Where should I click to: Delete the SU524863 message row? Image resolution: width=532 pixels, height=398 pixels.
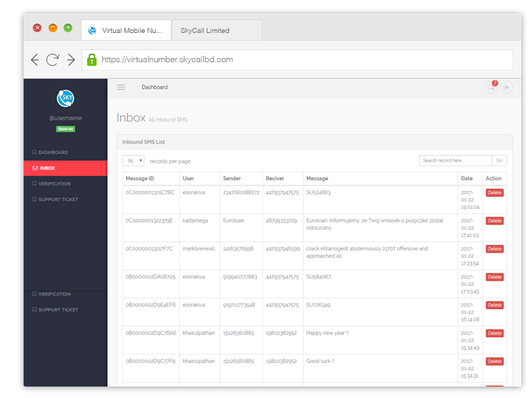[x=495, y=193]
